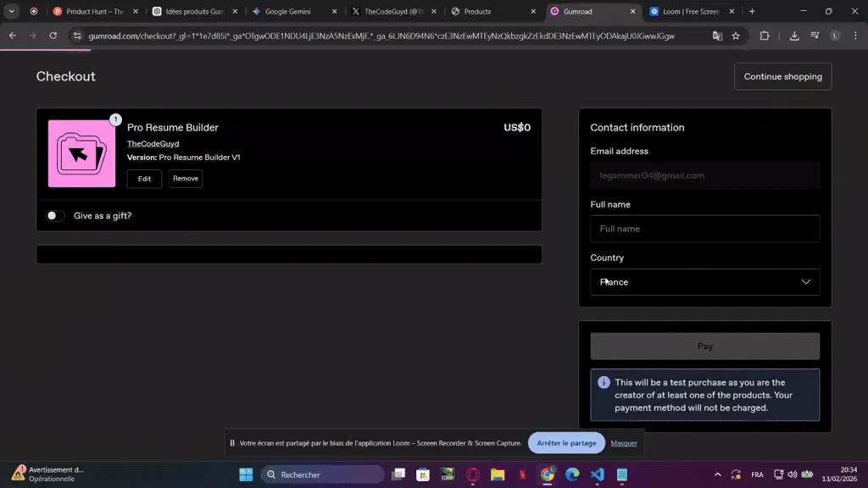Click the Rechercher taskbar search box
868x488 pixels.
[x=323, y=474]
